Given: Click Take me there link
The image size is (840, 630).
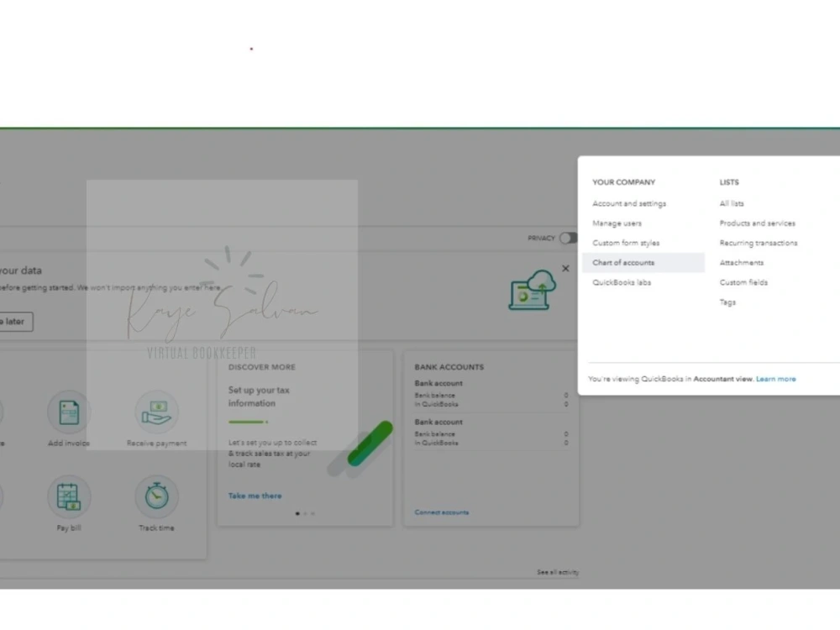Looking at the screenshot, I should coord(255,496).
